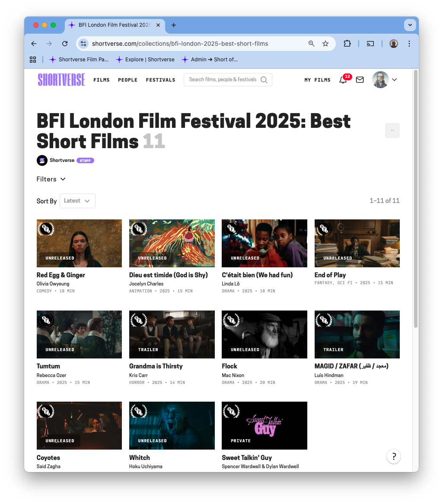Viewport: 443px width, 504px height.
Task: Open the Sort By Latest dropdown
Action: tap(77, 200)
